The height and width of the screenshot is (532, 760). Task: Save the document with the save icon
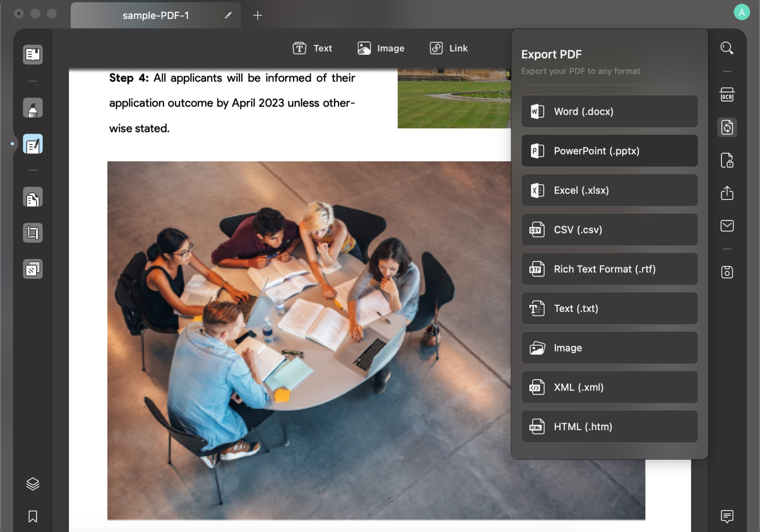pos(727,271)
